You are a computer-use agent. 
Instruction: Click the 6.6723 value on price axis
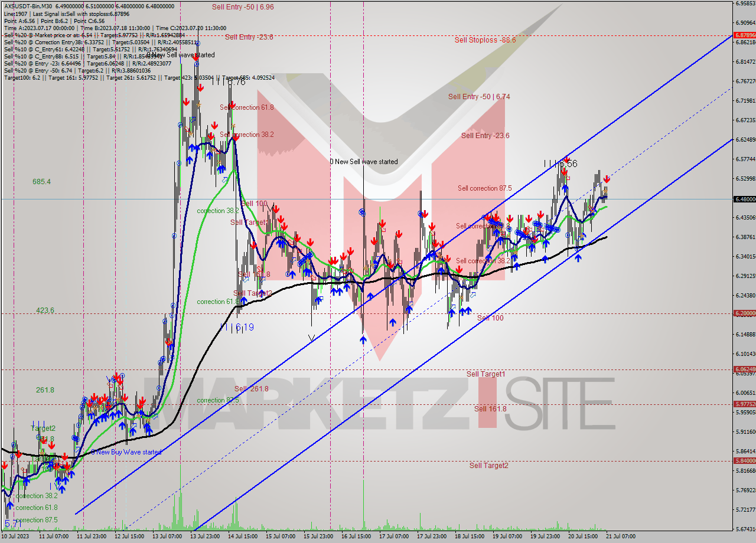(x=745, y=120)
